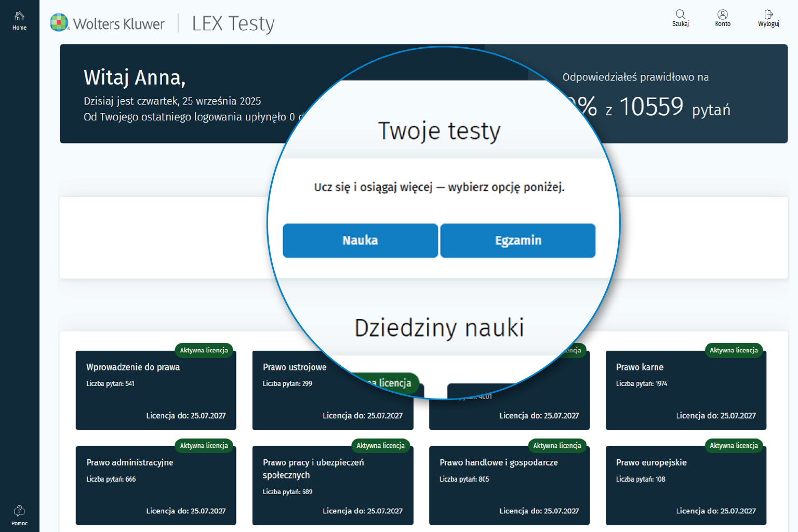Open Prawo handlowe i gospodarcze card

click(x=509, y=486)
